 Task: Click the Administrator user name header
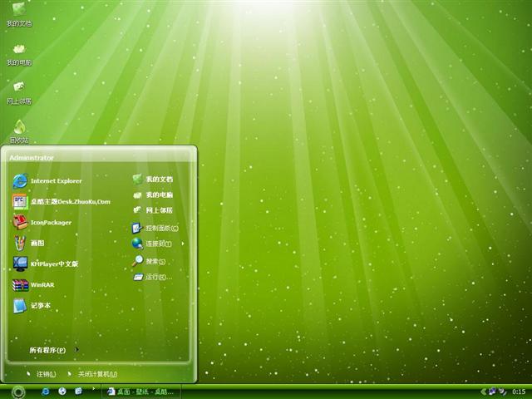tap(32, 158)
